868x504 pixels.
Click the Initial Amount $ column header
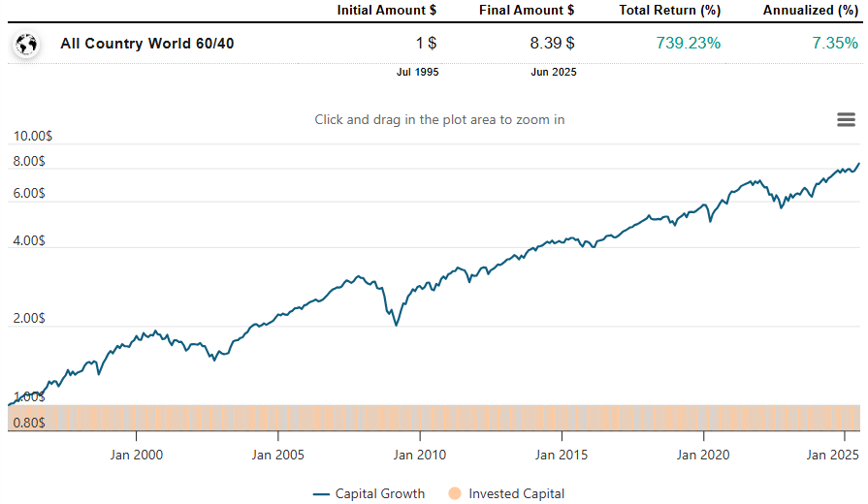[x=386, y=11]
